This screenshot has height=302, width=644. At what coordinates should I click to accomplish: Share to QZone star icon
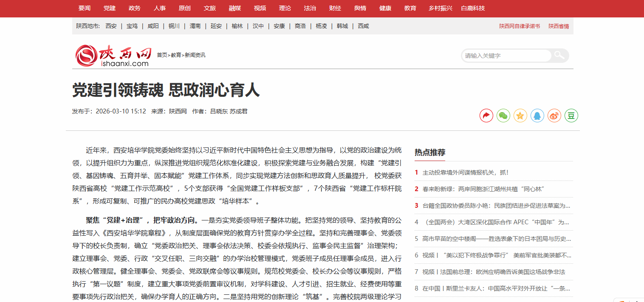(520, 116)
